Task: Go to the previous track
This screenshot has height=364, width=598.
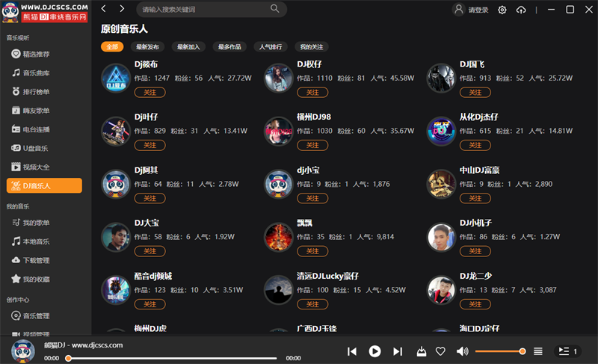Action: pos(352,351)
